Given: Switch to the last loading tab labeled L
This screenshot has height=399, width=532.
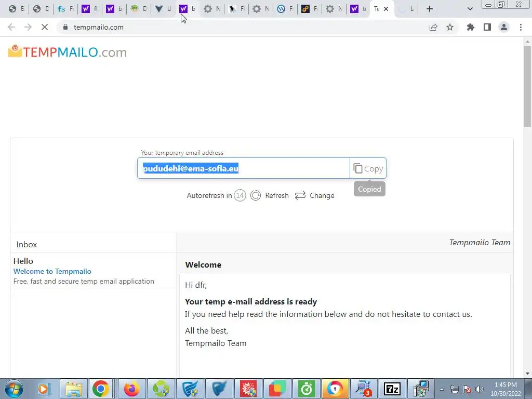Looking at the screenshot, I should point(406,9).
